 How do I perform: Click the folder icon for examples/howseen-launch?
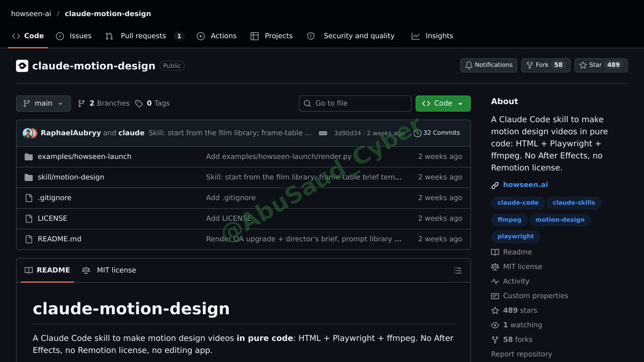tap(29, 157)
